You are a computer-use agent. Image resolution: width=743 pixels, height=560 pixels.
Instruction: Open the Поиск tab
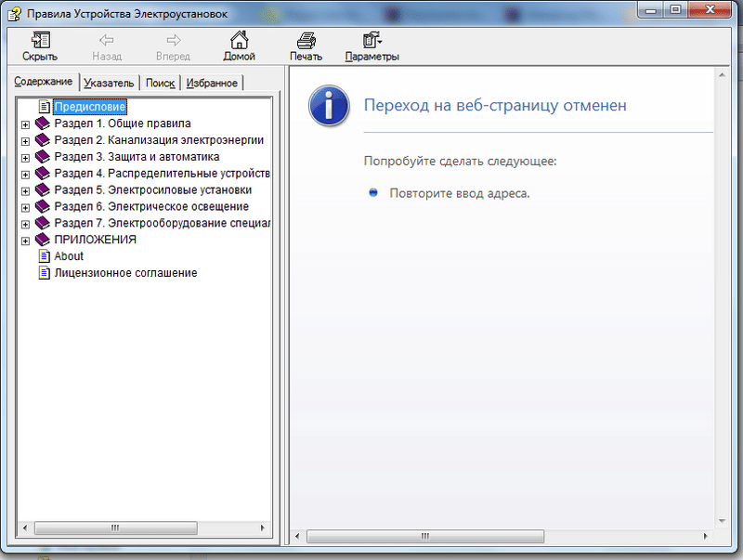[x=161, y=83]
